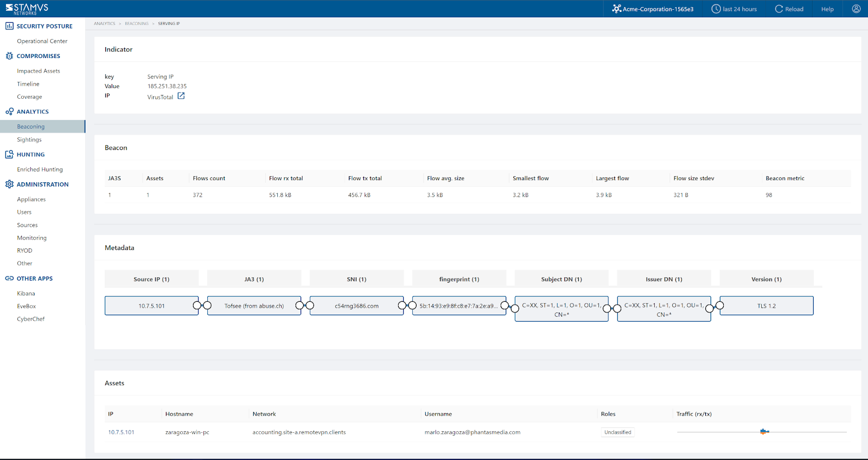This screenshot has height=460, width=868.
Task: Open Monitoring in Administration
Action: pos(32,238)
